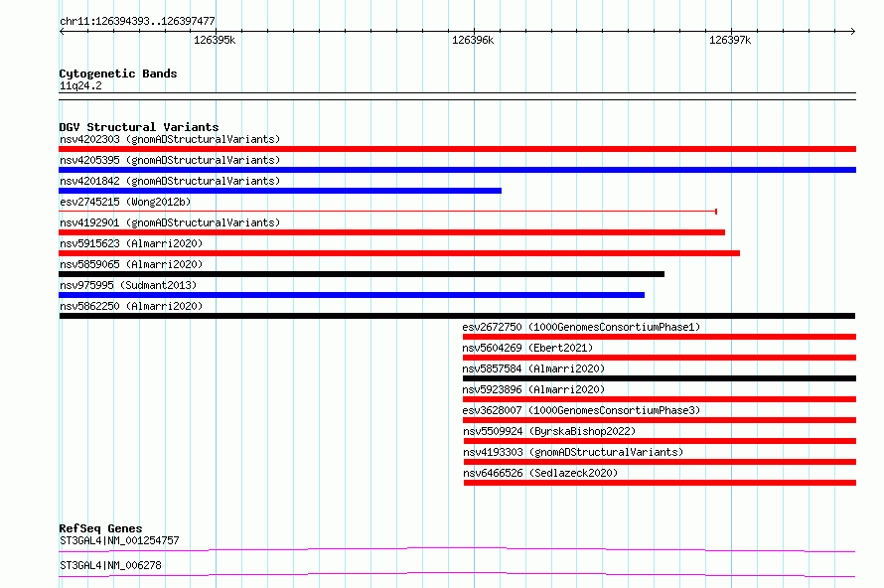Open the esv3628007 (1000GenomesConsortiumPhase3) label
This screenshot has height=588, width=884.
pyautogui.click(x=581, y=410)
